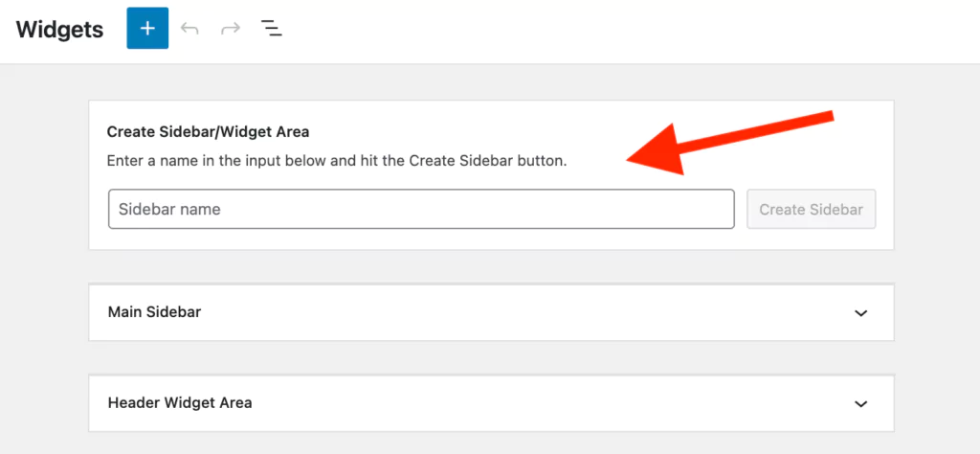980x454 pixels.
Task: Focus the Sidebar name input
Action: [x=421, y=209]
